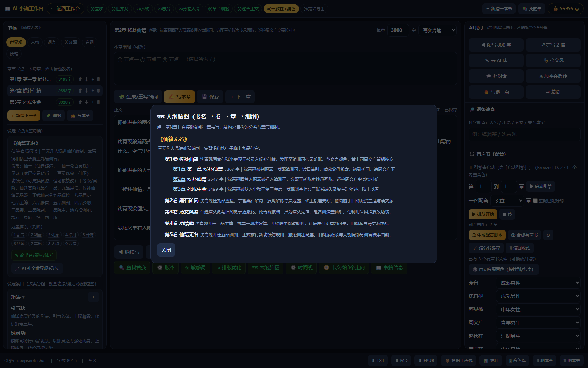The image size is (588, 368).
Task: Click refresh icon beside 合成有声书
Action: (x=548, y=235)
